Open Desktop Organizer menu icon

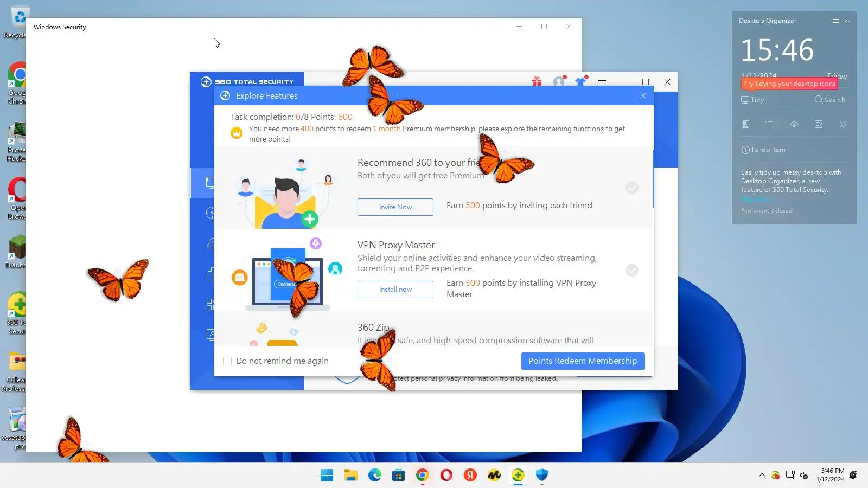pos(835,21)
